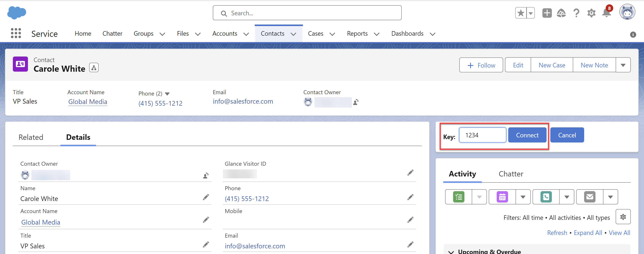The height and width of the screenshot is (254, 644).
Task: Edit the Glance Visitor ID pencil icon
Action: click(410, 173)
